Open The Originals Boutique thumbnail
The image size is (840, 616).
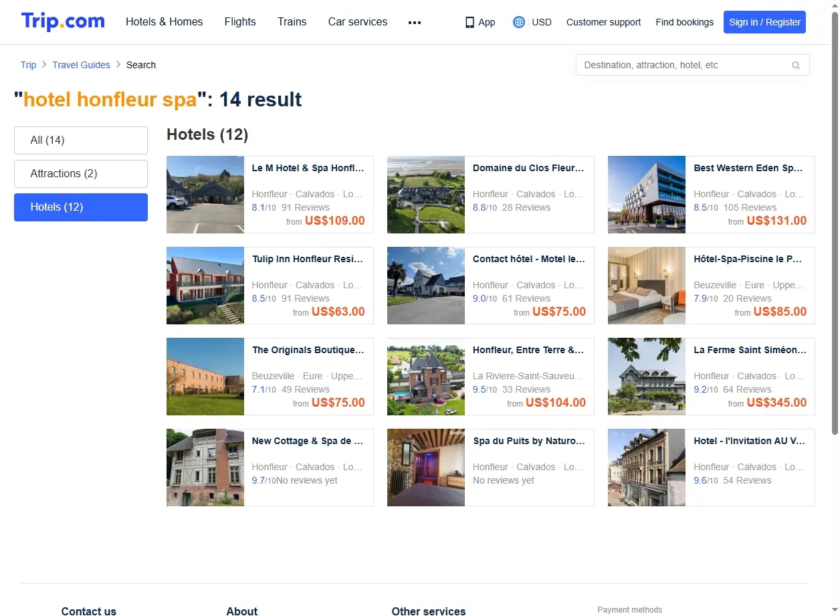click(x=205, y=377)
